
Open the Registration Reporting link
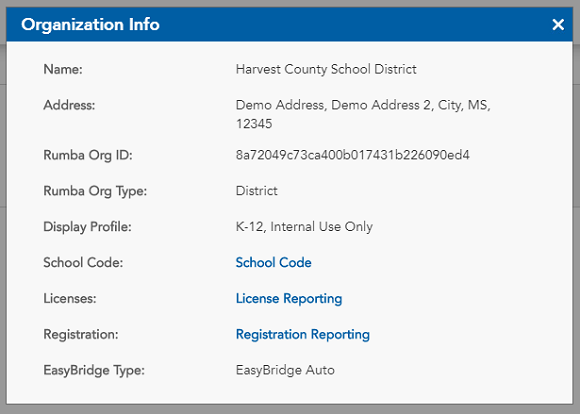click(303, 334)
